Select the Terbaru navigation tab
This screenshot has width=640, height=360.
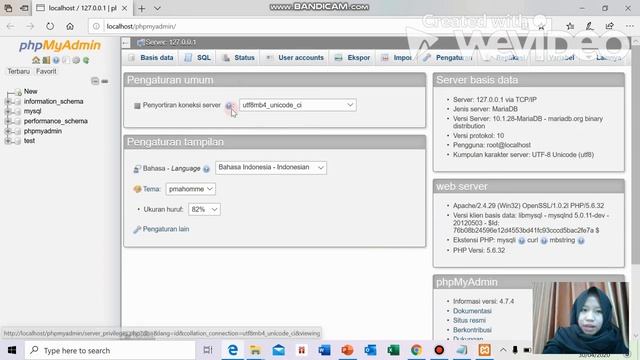pyautogui.click(x=18, y=71)
